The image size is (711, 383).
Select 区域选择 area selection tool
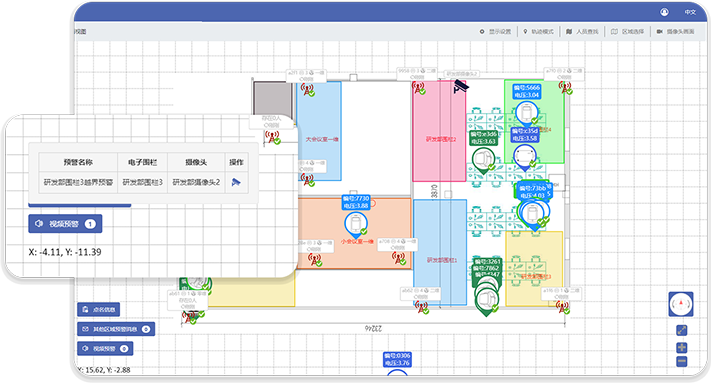[628, 32]
